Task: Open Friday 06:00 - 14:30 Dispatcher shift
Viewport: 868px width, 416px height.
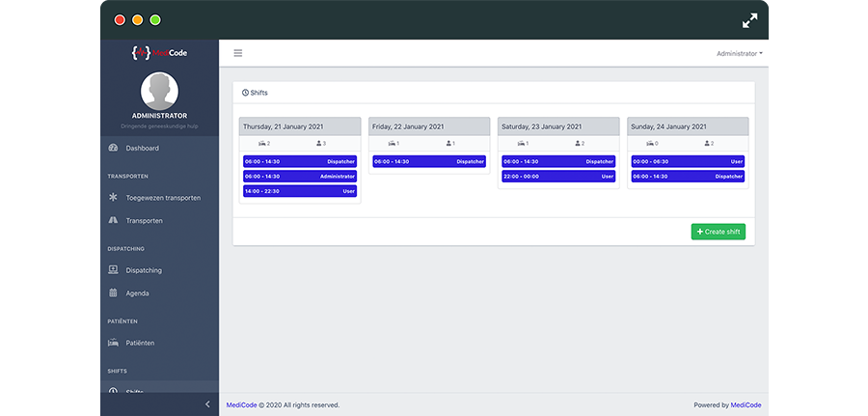Action: [x=429, y=162]
